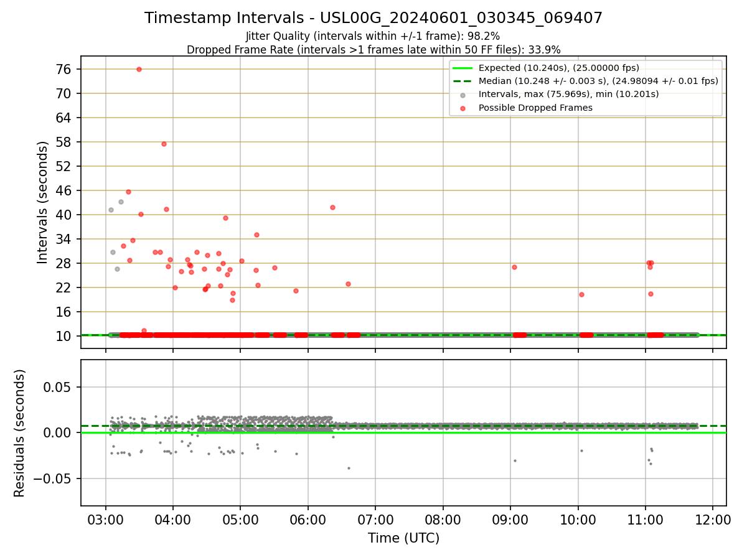Select the 'Jitter Quality' 98.2% subtitle line
The image size is (747, 560).
point(373,37)
